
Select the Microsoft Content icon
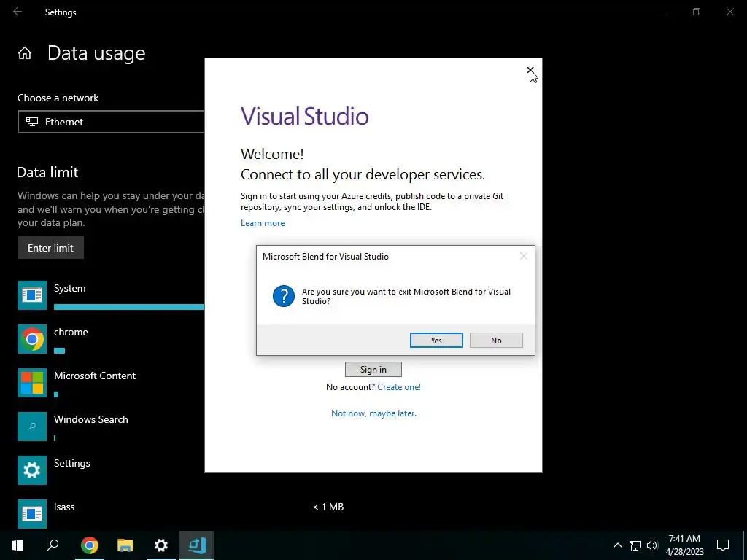[x=32, y=383]
